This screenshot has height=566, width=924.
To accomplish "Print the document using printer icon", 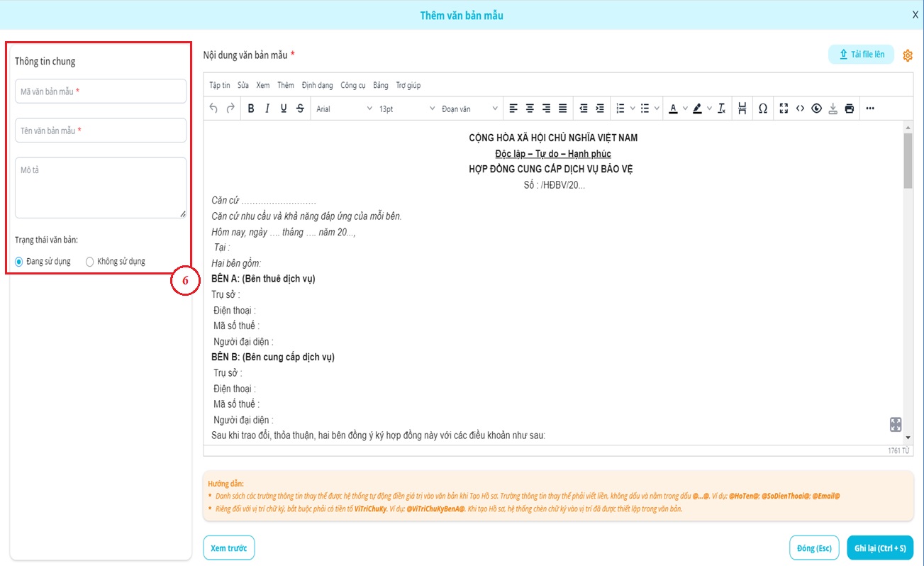I will [849, 109].
